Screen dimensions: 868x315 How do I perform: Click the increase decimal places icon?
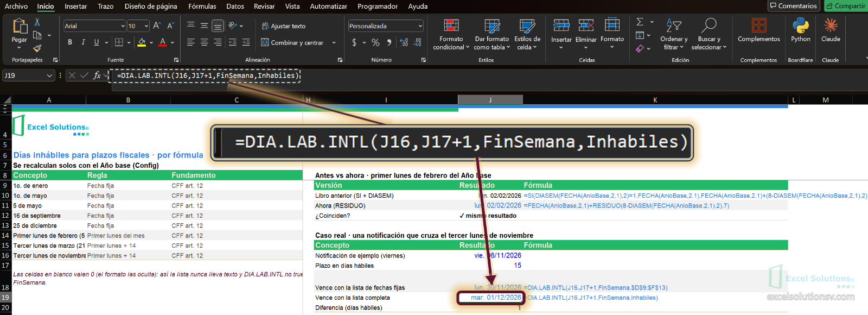click(x=404, y=42)
